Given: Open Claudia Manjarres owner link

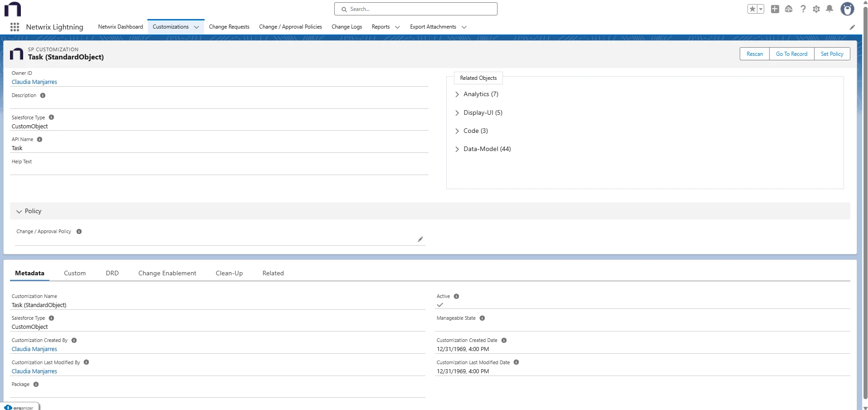Looking at the screenshot, I should coord(34,82).
